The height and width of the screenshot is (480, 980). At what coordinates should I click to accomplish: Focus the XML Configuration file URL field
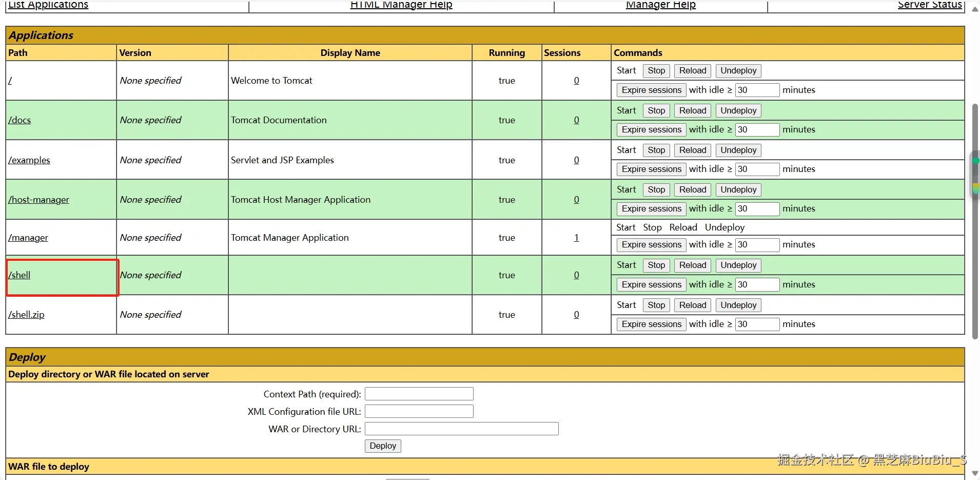click(419, 411)
